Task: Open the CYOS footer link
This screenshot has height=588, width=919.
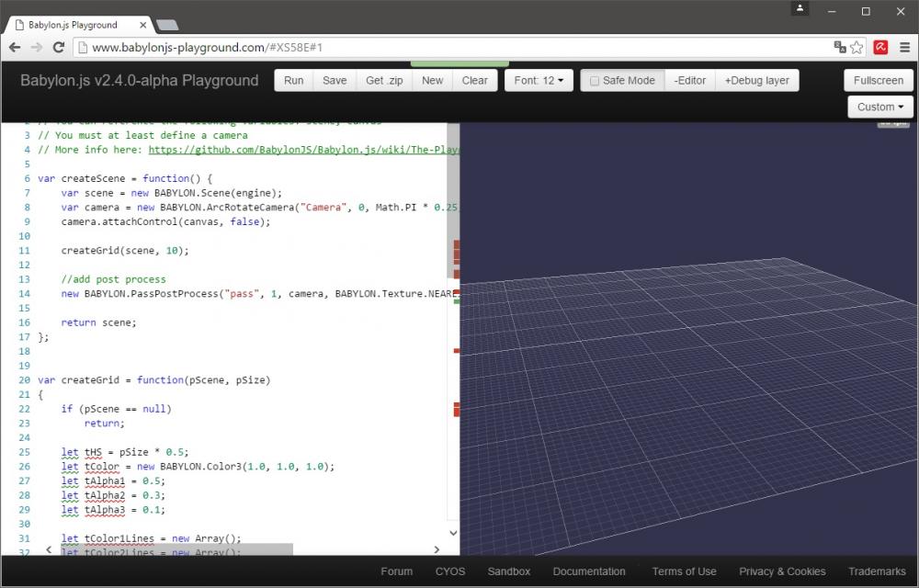Action: [x=450, y=571]
